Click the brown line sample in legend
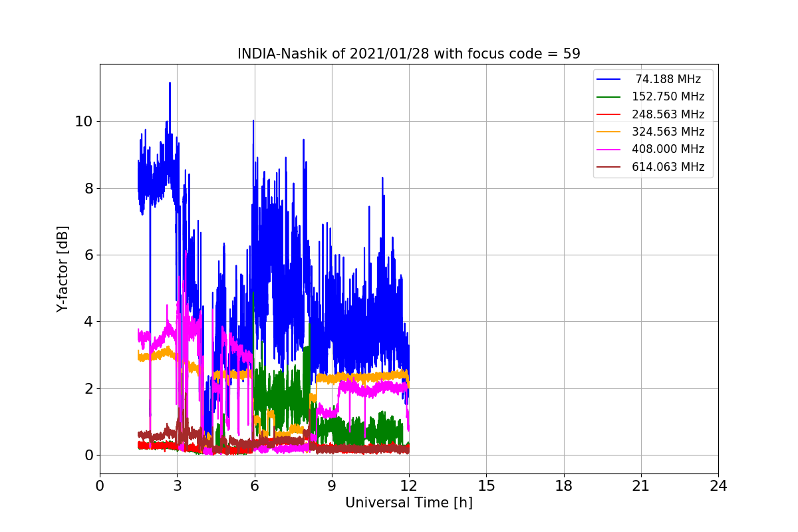798x532 pixels. point(608,167)
